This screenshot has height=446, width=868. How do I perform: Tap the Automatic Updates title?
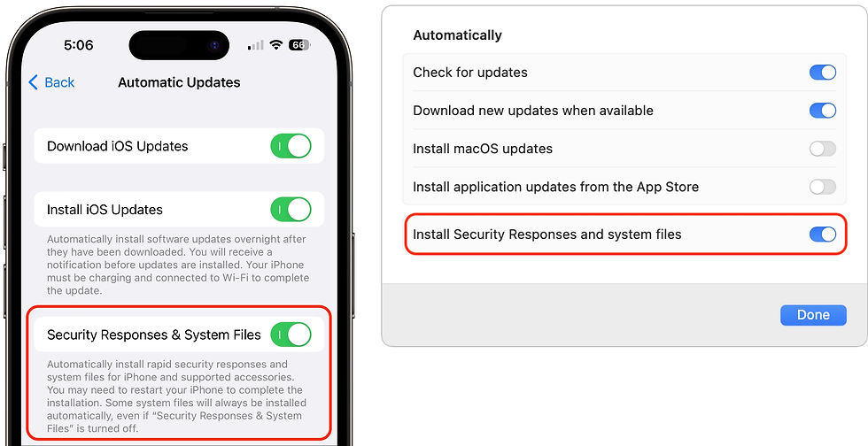[179, 82]
